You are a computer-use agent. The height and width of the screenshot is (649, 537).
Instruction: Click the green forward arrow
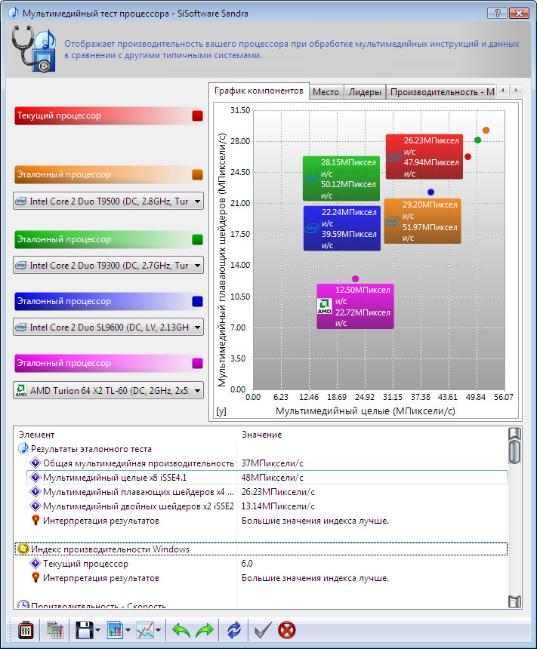click(204, 630)
